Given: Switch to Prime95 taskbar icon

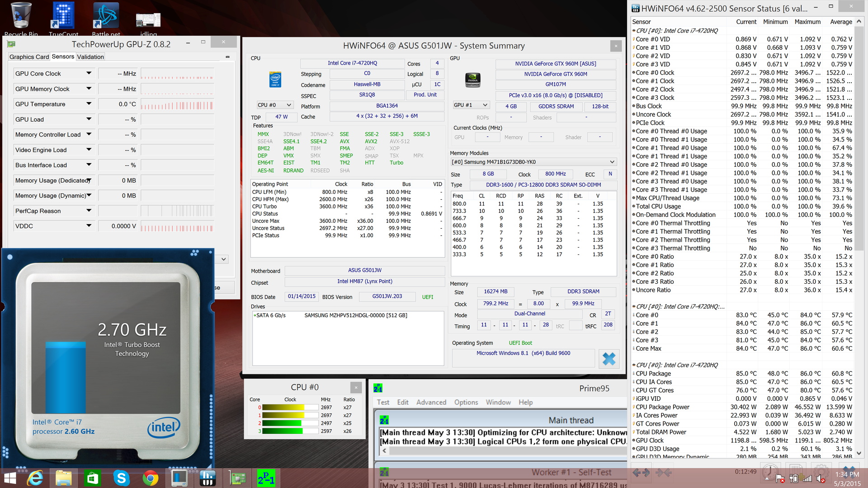Looking at the screenshot, I should 266,478.
